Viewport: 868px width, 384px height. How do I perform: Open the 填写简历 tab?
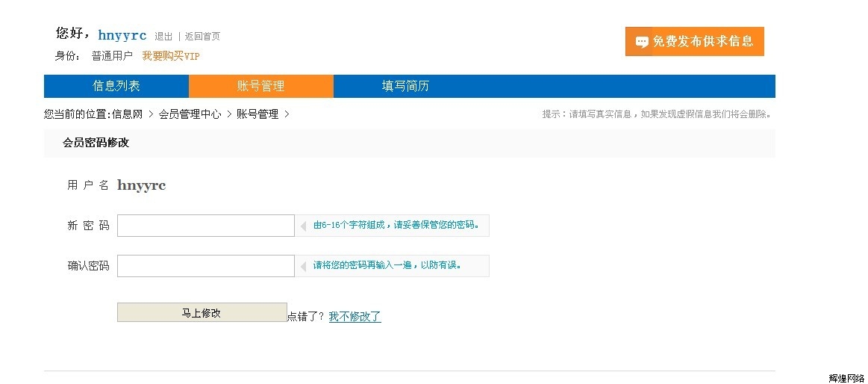point(405,86)
